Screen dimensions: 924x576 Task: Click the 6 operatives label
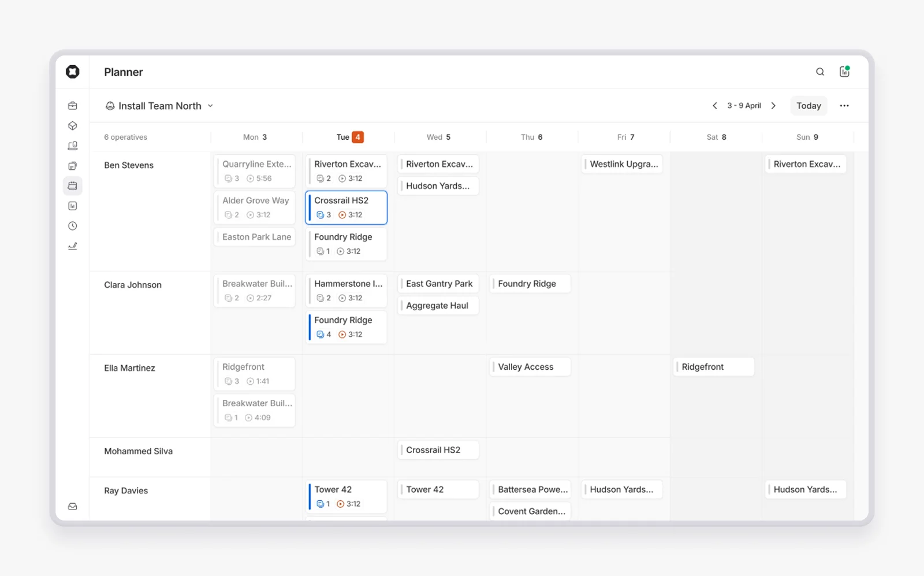click(x=125, y=137)
